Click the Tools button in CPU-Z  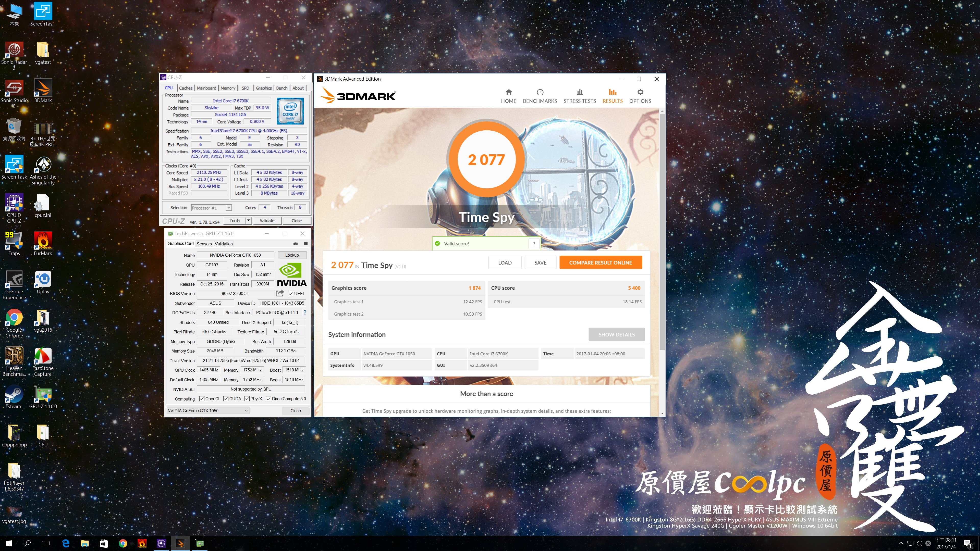pyautogui.click(x=235, y=221)
